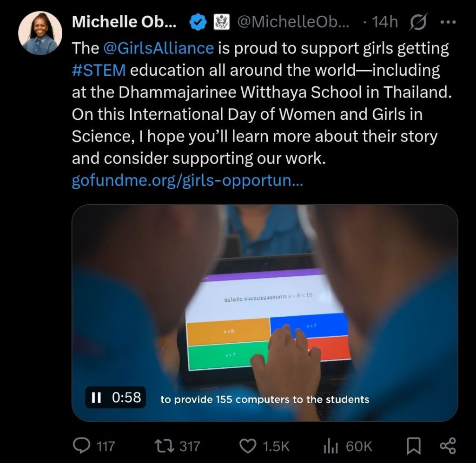Click the @MichelleOb... username handle
Image resolution: width=476 pixels, height=463 pixels.
(293, 22)
